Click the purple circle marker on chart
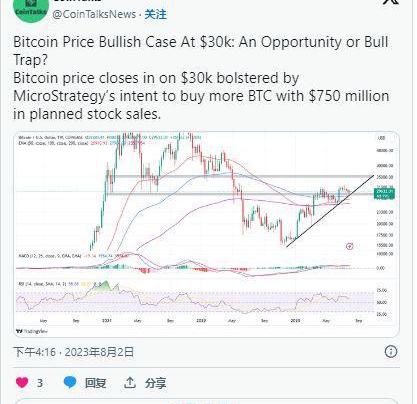Image resolution: width=417 pixels, height=404 pixels. click(x=349, y=246)
